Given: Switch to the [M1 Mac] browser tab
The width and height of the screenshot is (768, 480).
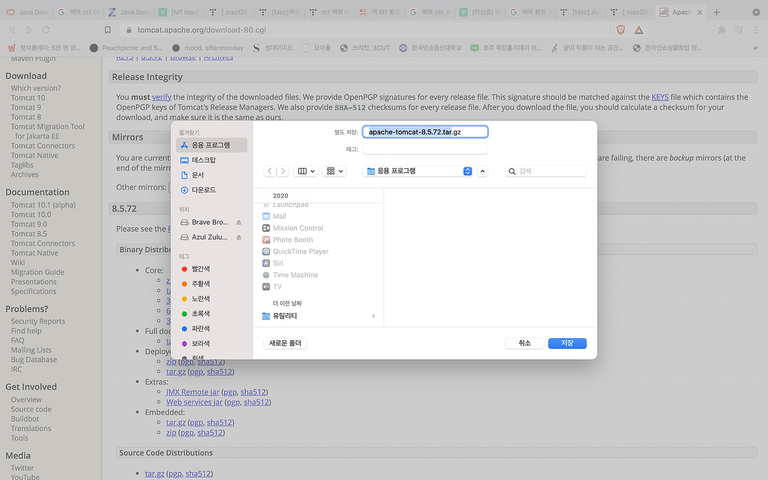Looking at the screenshot, I should point(179,12).
